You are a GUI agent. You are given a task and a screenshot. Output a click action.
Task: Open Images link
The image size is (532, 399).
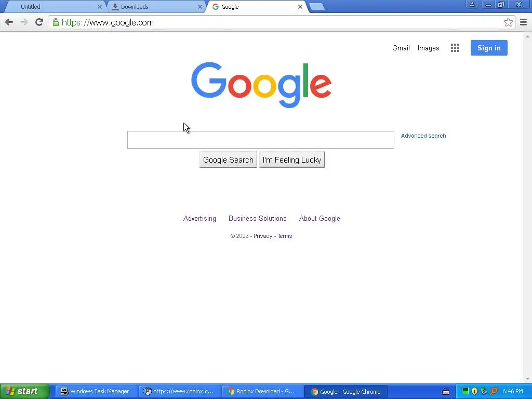(x=428, y=48)
